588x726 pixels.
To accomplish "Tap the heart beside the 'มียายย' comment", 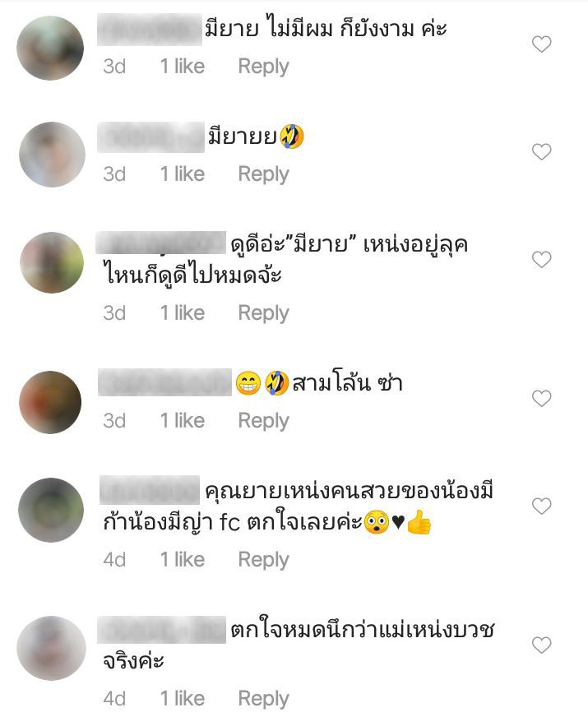I will point(541,152).
